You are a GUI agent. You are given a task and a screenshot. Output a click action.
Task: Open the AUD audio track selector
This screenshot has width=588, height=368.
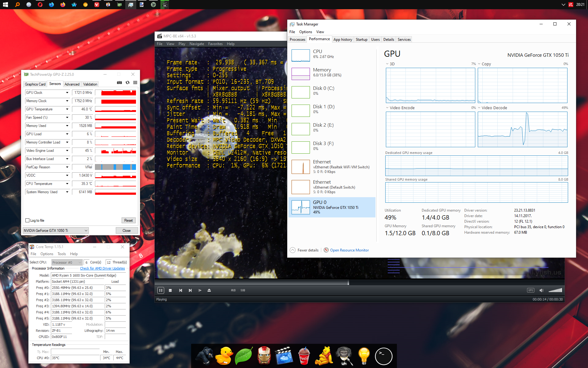[x=233, y=290]
